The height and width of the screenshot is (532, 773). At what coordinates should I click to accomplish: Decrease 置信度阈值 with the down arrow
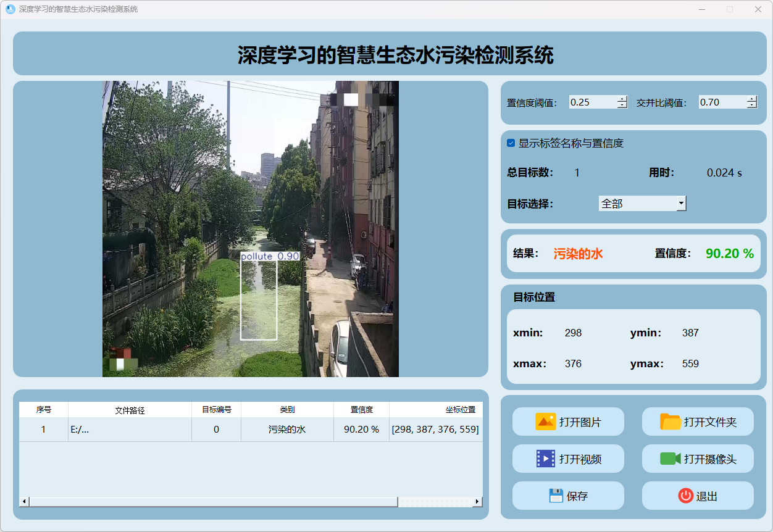click(x=622, y=106)
